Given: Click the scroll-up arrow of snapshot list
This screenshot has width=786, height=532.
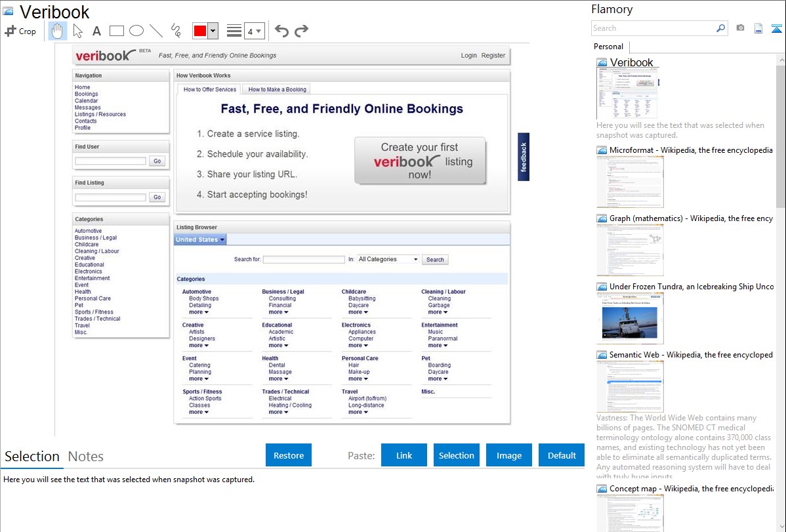Looking at the screenshot, I should pos(781,60).
